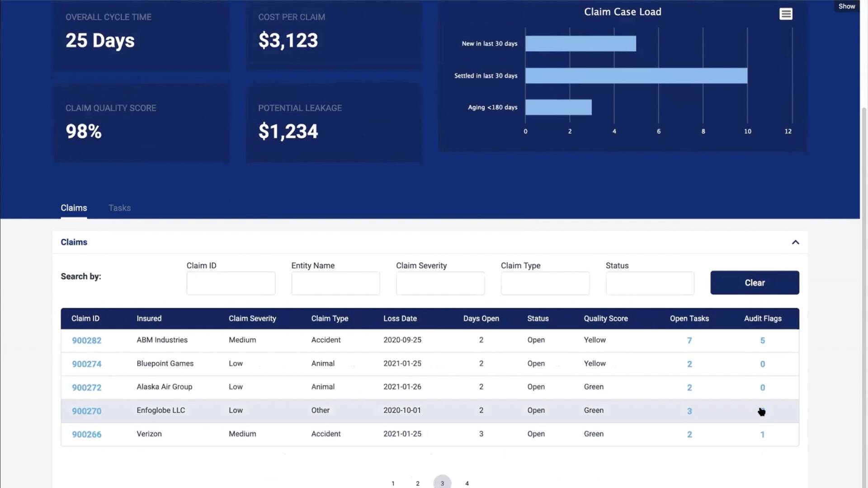This screenshot has height=488, width=868.
Task: Open the Claim Case Load chart menu
Action: (786, 14)
